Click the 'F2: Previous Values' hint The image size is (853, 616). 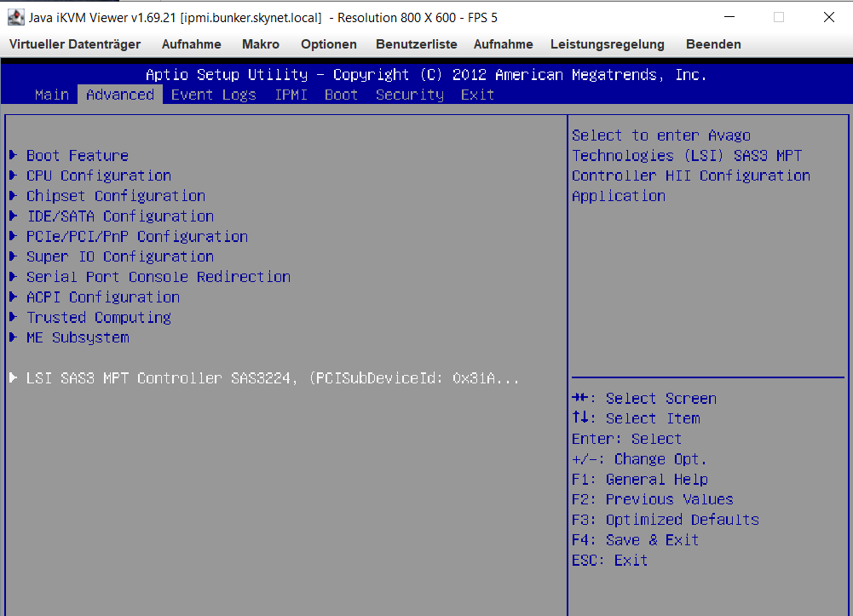(652, 499)
